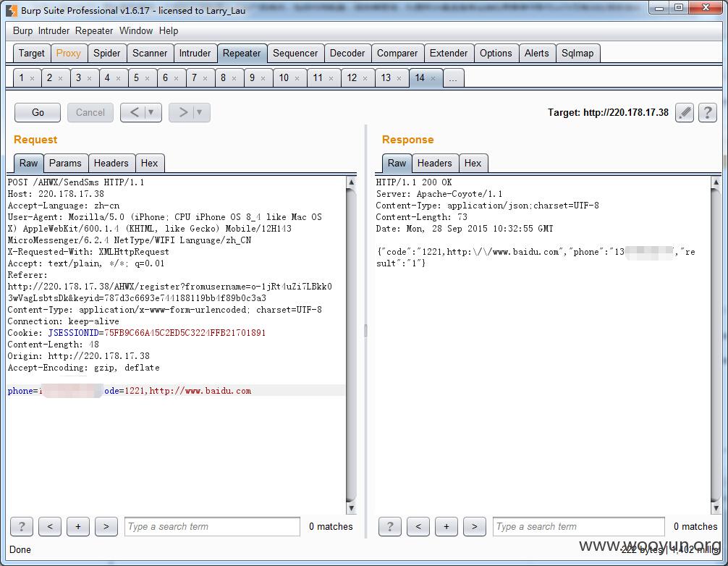Go to next match in request search
The width and height of the screenshot is (728, 566).
(x=106, y=526)
